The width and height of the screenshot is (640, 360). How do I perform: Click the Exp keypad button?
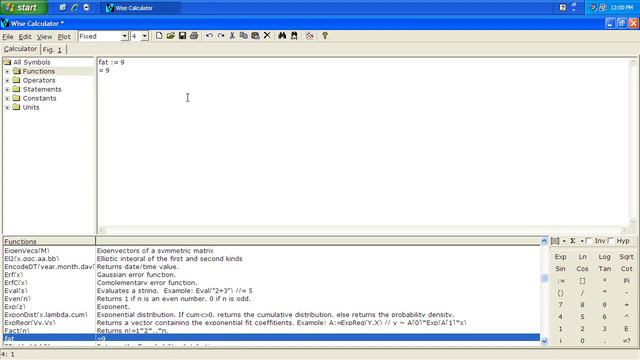[560, 257]
